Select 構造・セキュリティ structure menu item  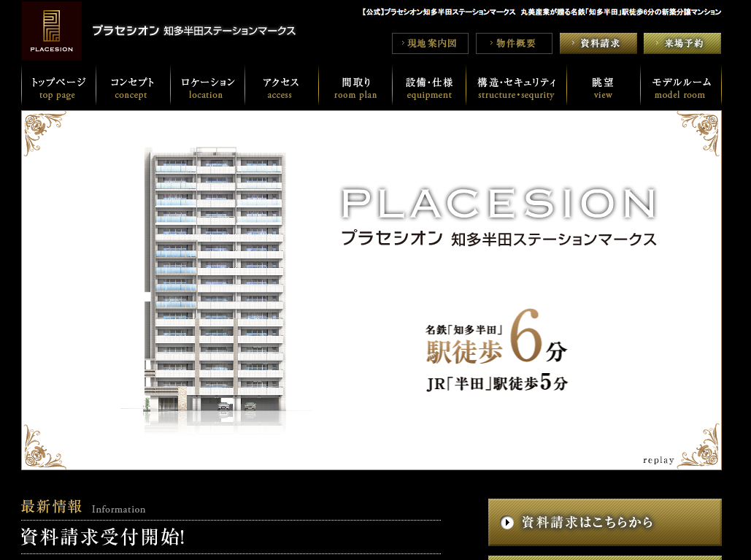(x=516, y=88)
